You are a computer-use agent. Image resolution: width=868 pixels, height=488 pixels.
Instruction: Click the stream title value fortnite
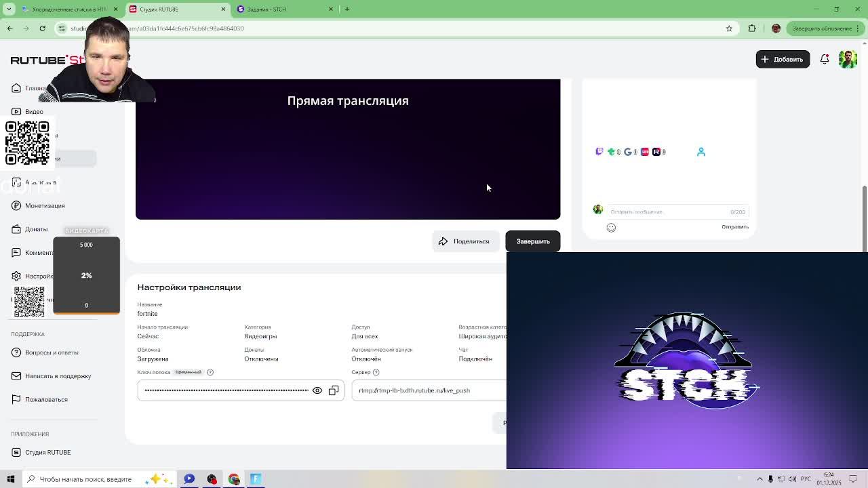click(x=147, y=314)
